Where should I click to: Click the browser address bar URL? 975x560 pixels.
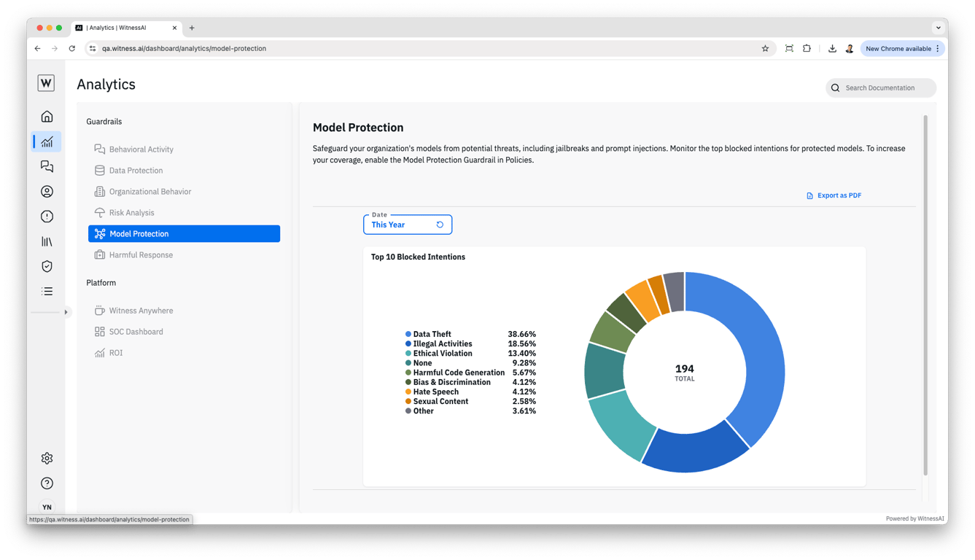pos(184,49)
